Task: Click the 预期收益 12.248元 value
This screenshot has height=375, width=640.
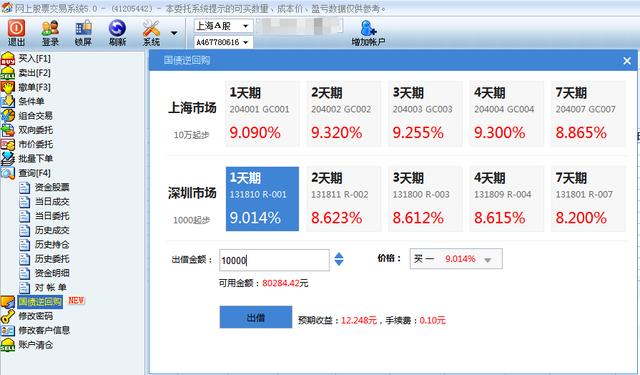Action: tap(359, 320)
